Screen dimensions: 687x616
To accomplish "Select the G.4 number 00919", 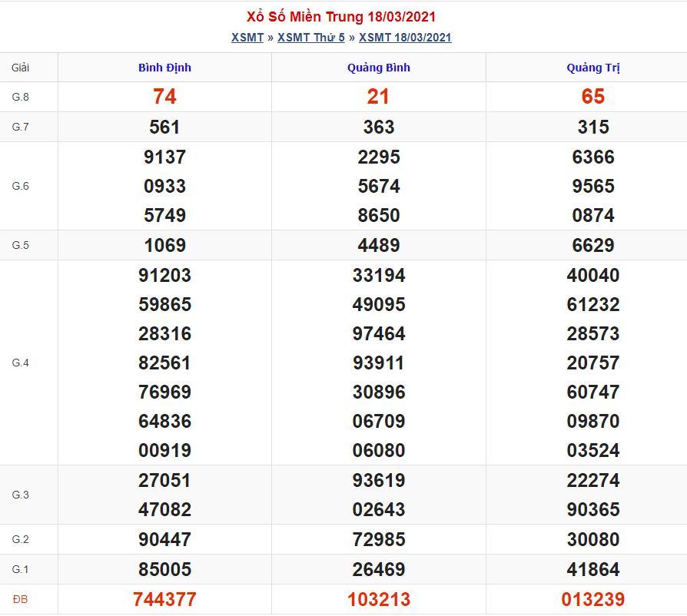I will coord(164,450).
